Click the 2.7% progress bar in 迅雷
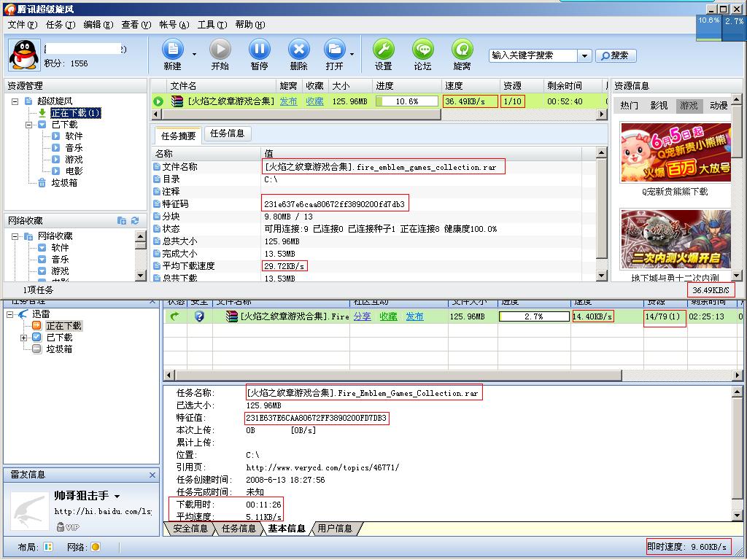747x560 pixels. click(534, 316)
